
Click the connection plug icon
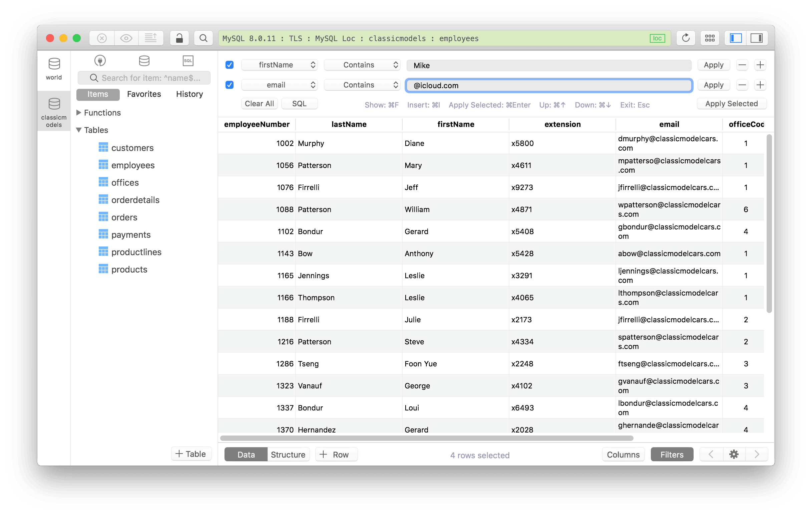click(100, 61)
